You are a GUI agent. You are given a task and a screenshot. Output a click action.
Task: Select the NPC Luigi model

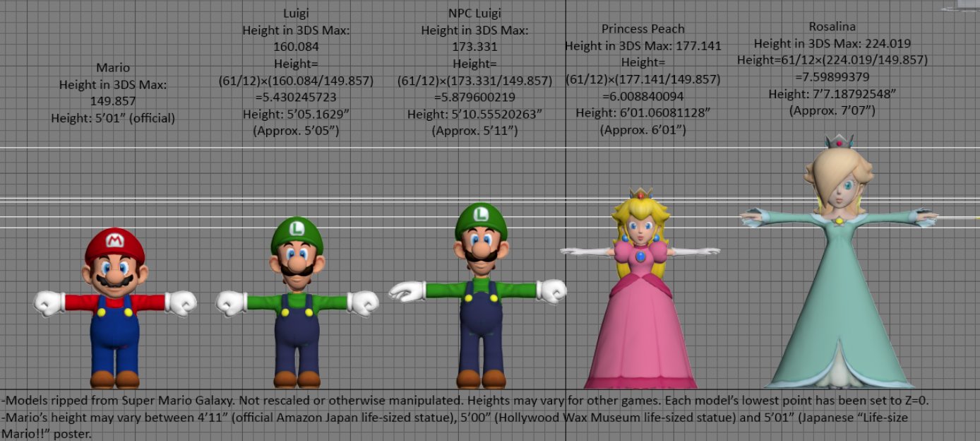[x=479, y=297]
